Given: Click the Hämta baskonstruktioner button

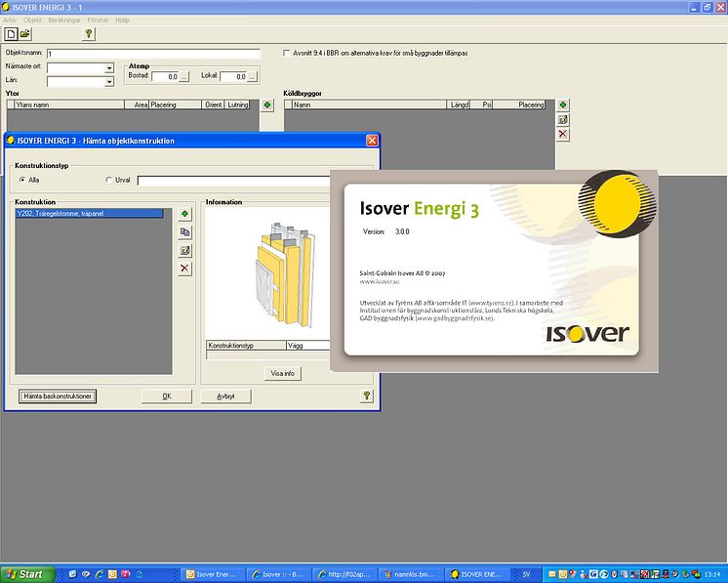Looking at the screenshot, I should tap(58, 396).
